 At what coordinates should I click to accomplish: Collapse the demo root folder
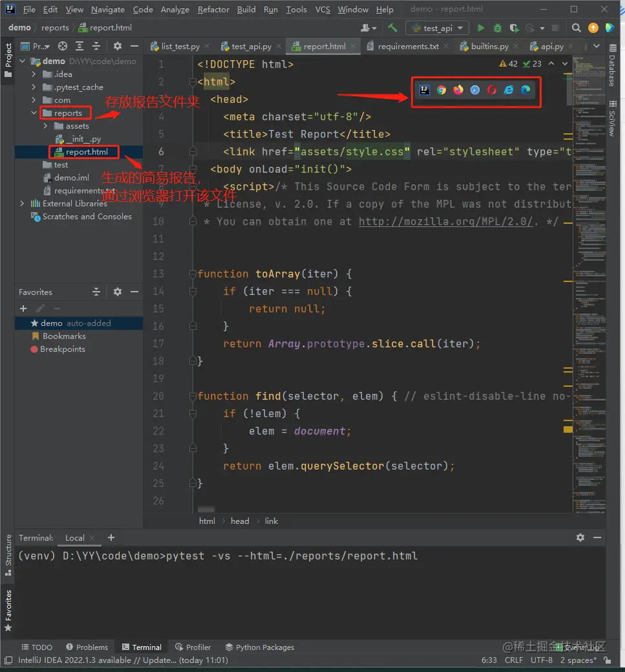23,61
